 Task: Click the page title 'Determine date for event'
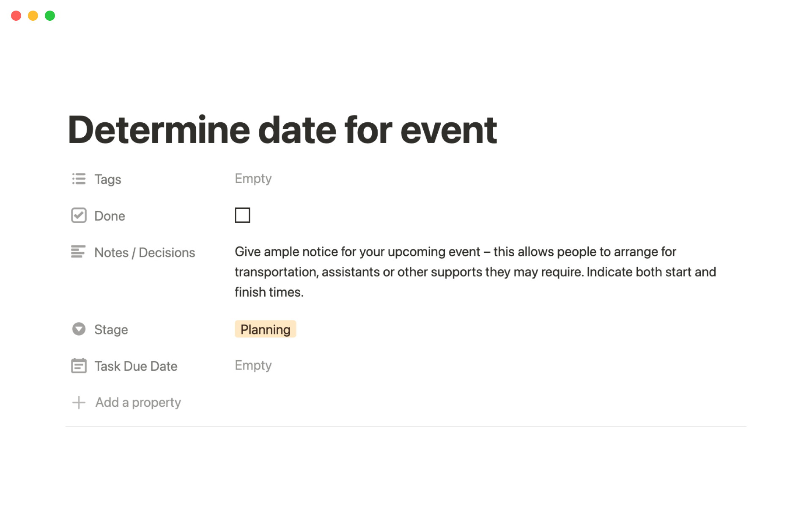[x=282, y=130]
